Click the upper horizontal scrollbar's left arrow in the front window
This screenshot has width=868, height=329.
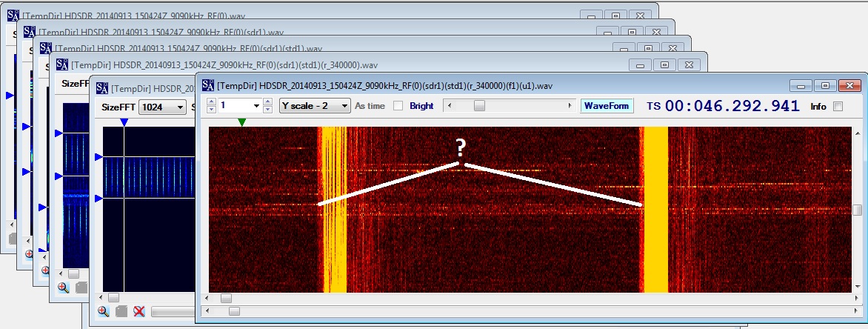point(208,298)
